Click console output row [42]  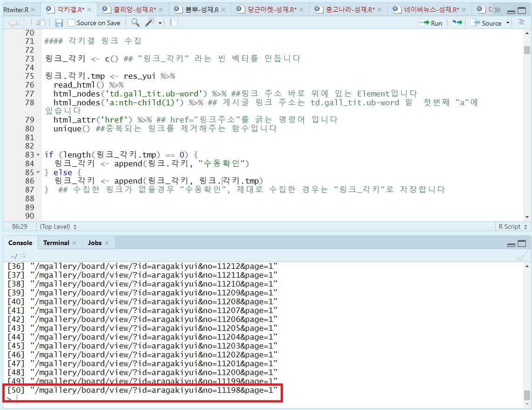142,319
